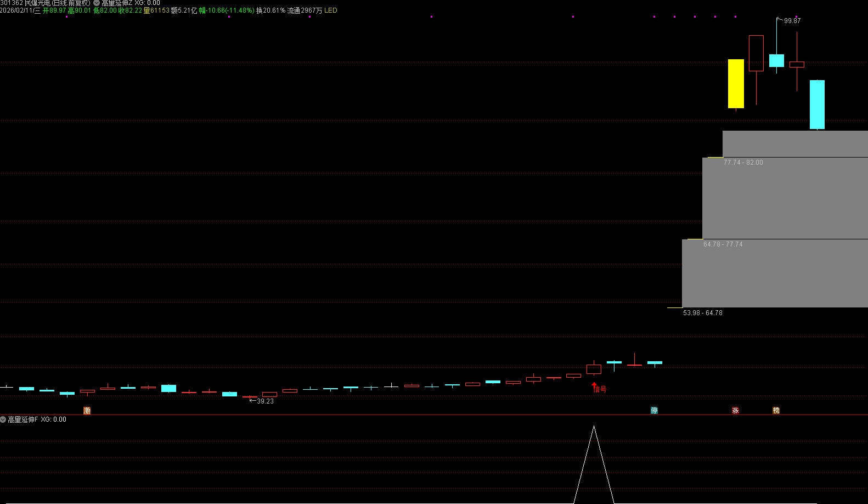868x504 pixels.
Task: Select the yellow limit-up candlestick
Action: [736, 84]
